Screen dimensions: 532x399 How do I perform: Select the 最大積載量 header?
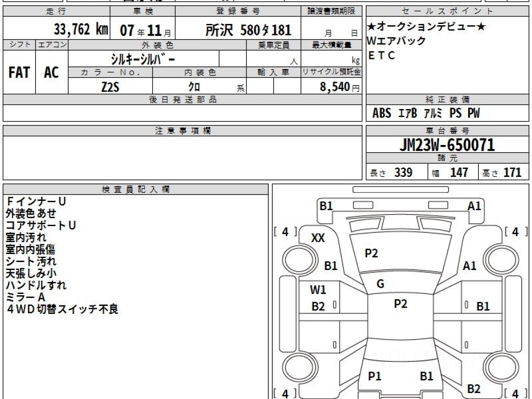click(331, 45)
